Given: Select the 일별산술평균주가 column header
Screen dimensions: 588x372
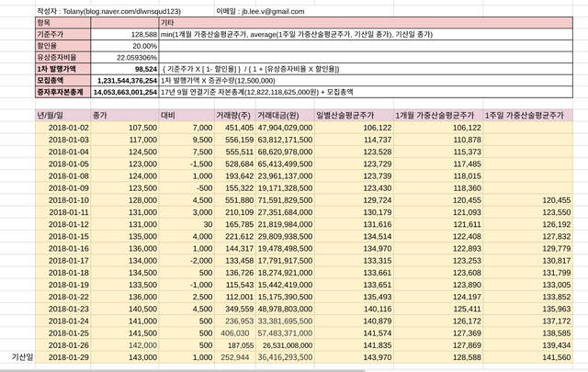Looking at the screenshot, I should point(354,116).
